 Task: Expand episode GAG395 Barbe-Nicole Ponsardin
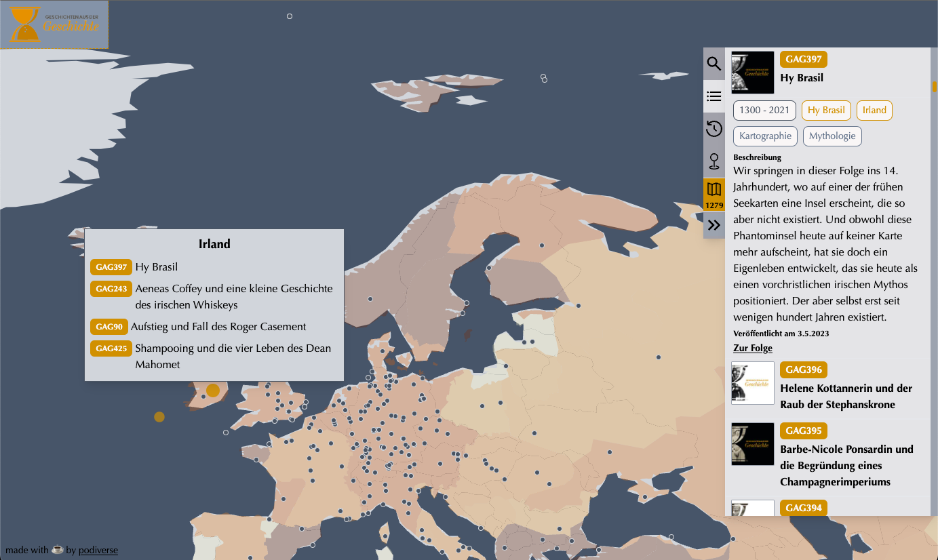(846, 465)
